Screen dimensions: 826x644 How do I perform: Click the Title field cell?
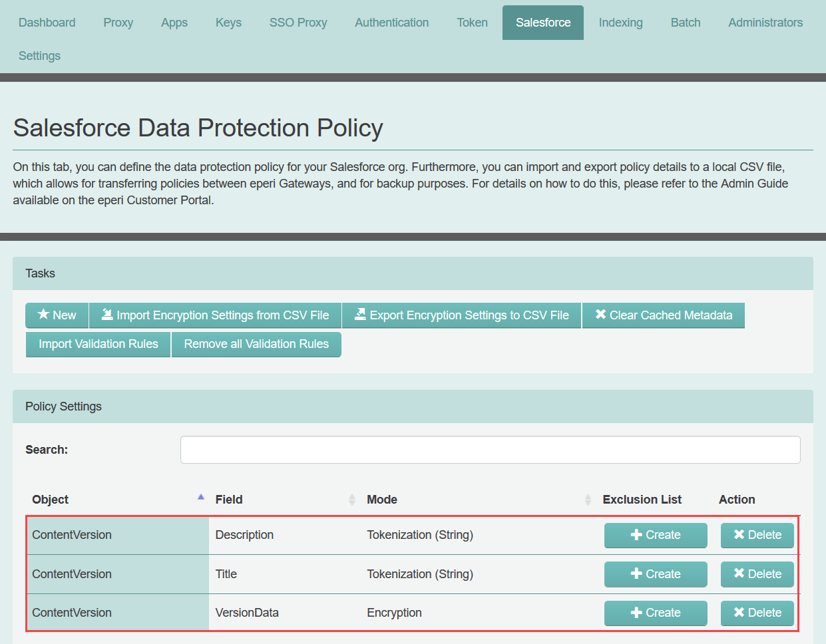click(226, 574)
